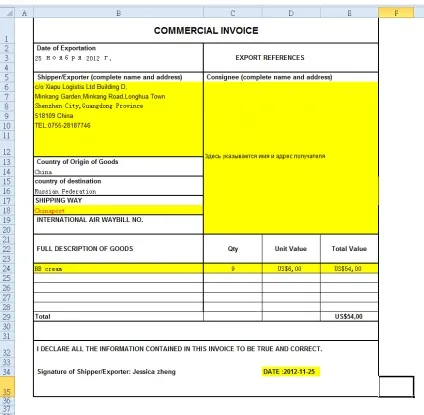
Task: Select the bold US$54,00 total cell
Action: coord(349,317)
